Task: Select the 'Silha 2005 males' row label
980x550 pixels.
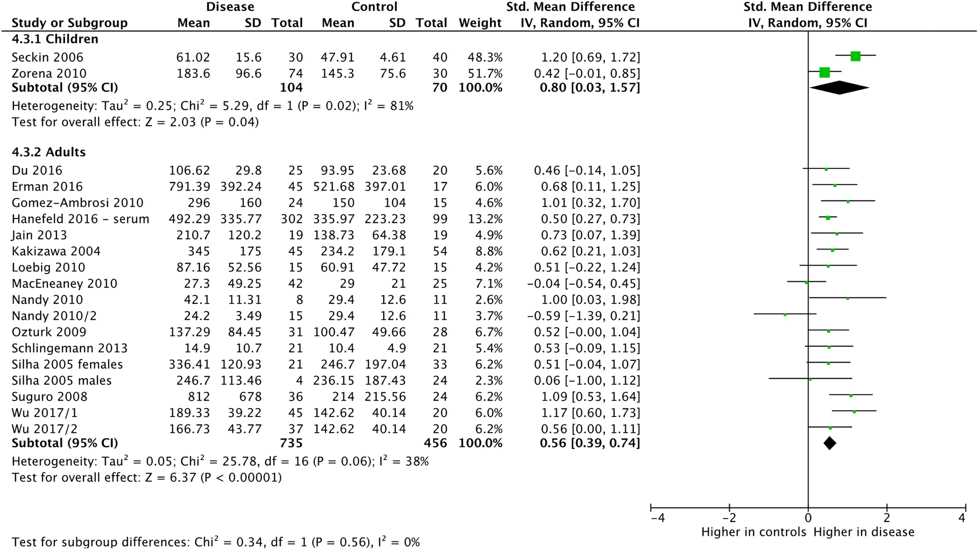Action: (61, 380)
